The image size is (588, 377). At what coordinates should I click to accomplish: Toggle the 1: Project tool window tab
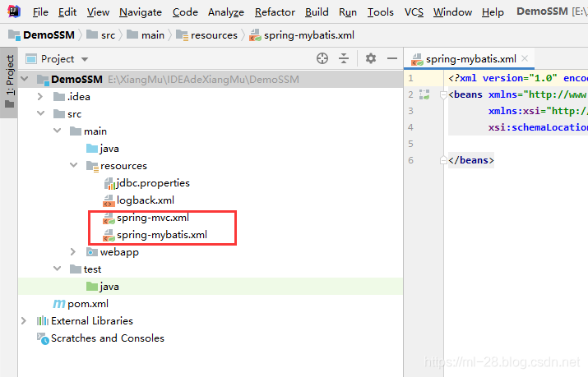(9, 81)
